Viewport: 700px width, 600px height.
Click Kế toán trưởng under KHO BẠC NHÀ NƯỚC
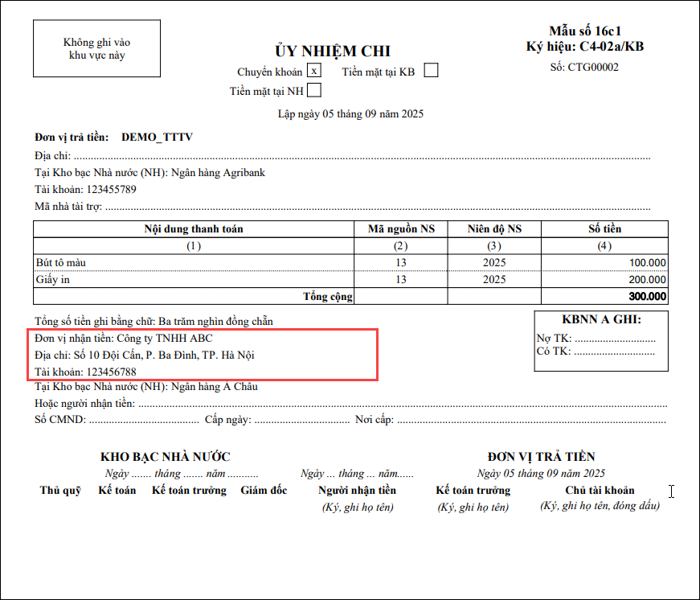[x=190, y=490]
